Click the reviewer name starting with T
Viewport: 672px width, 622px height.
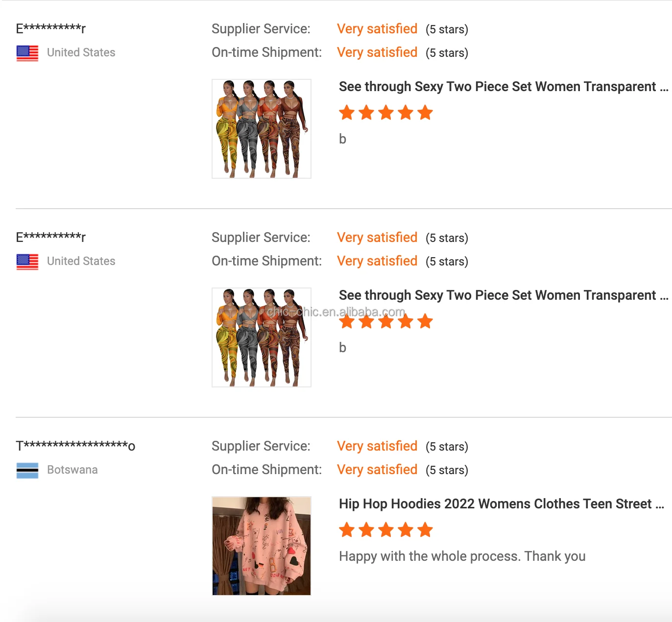pyautogui.click(x=75, y=446)
